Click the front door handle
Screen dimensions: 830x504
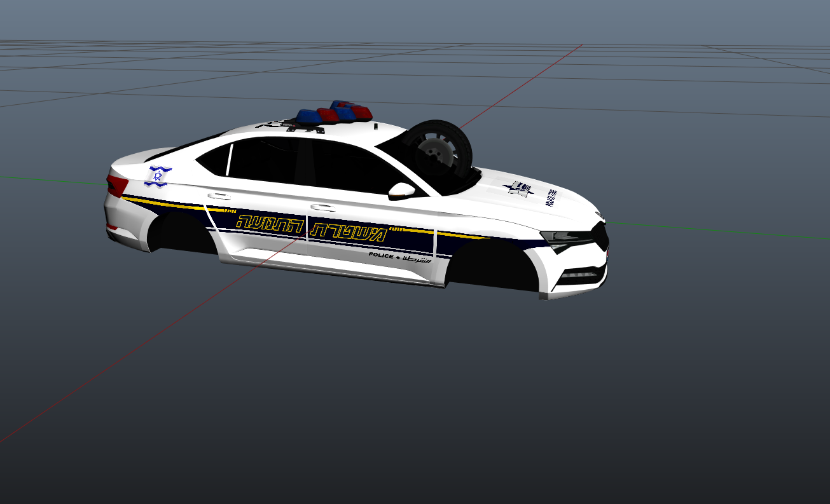click(x=322, y=207)
